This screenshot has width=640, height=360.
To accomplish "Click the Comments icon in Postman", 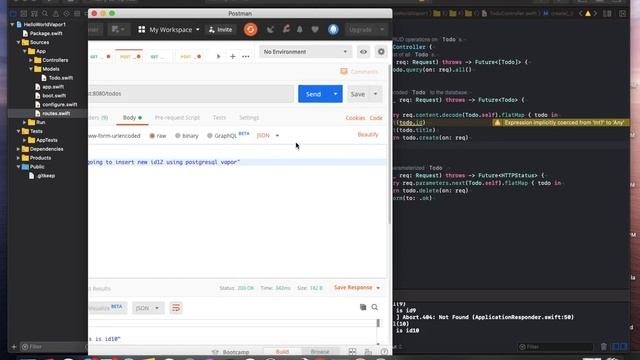I will pyautogui.click(x=344, y=71).
